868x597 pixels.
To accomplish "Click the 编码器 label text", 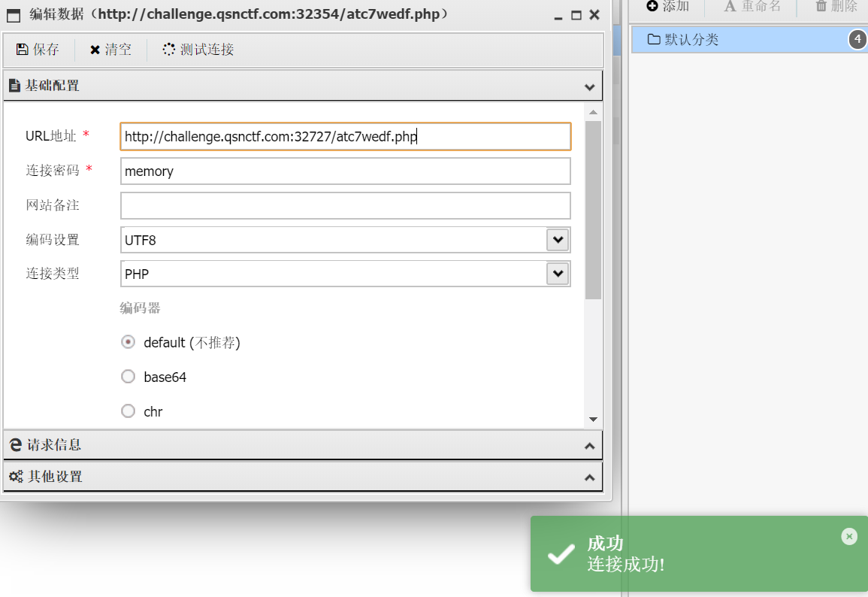I will pyautogui.click(x=140, y=308).
